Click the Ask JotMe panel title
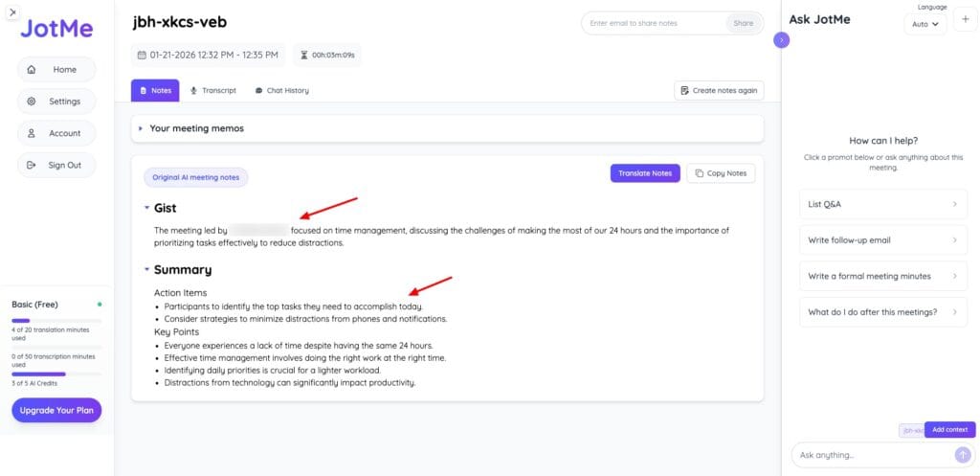 point(819,19)
